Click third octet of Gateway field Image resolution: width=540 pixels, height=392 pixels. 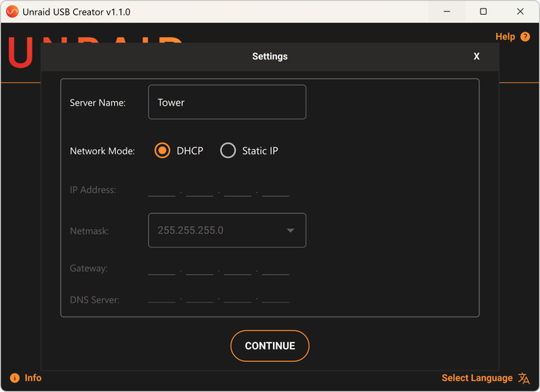(238, 269)
